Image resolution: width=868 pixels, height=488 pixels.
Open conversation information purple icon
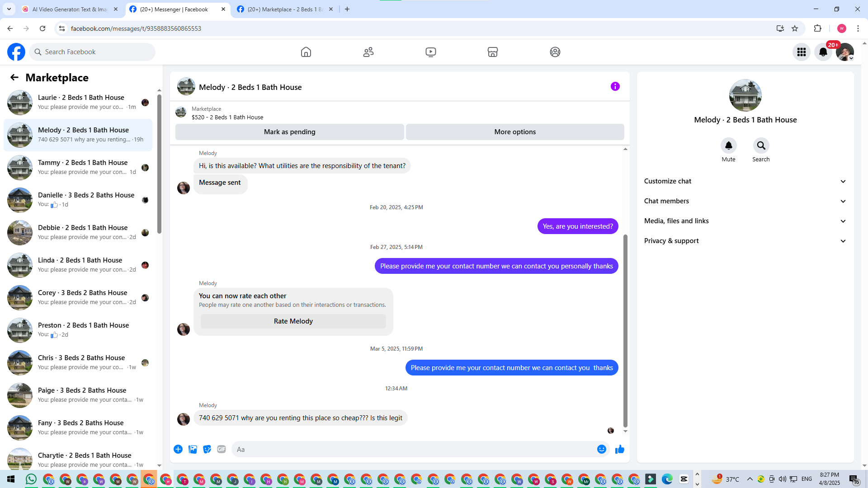[615, 86]
